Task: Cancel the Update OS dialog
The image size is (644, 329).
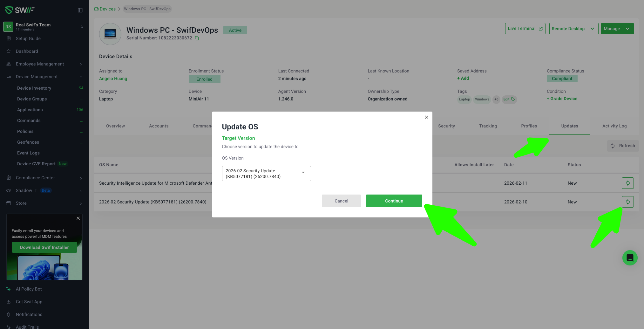Action: tap(341, 201)
